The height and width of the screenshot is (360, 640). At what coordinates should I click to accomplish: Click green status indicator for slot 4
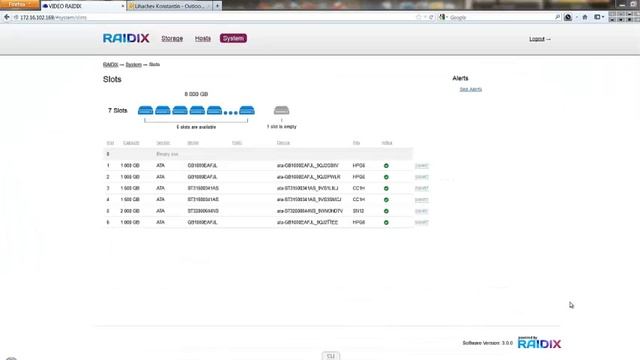(x=386, y=200)
